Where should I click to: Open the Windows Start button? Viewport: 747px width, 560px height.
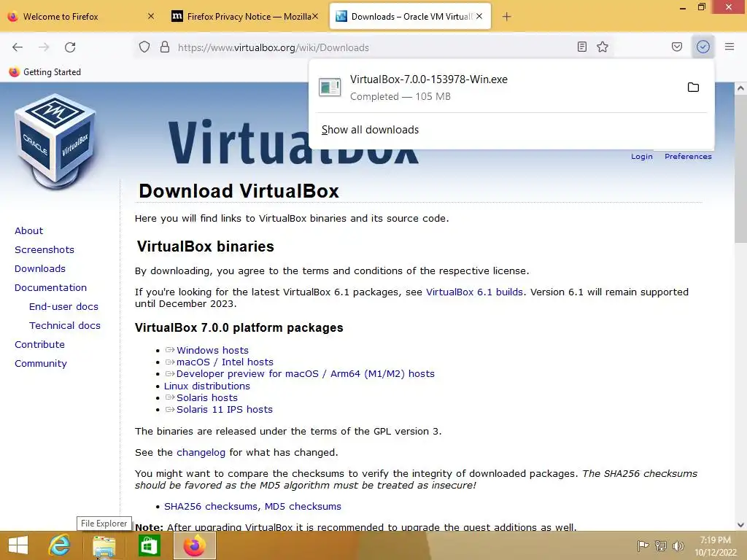(18, 545)
